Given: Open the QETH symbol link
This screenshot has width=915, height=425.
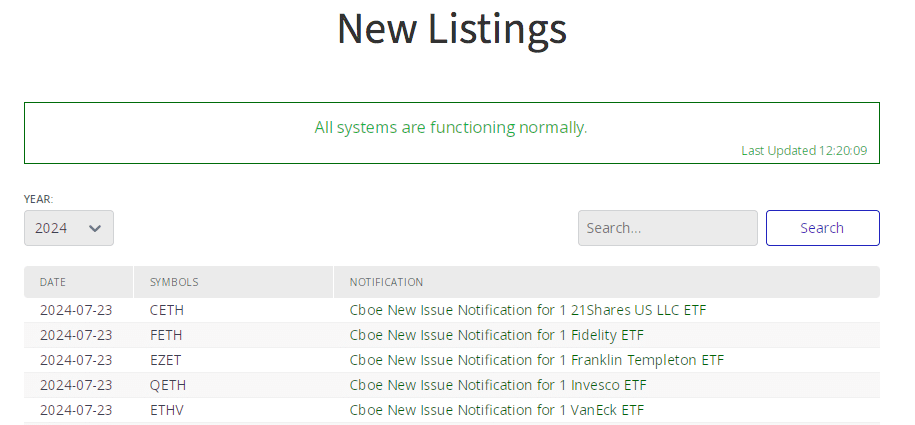Looking at the screenshot, I should tap(168, 385).
